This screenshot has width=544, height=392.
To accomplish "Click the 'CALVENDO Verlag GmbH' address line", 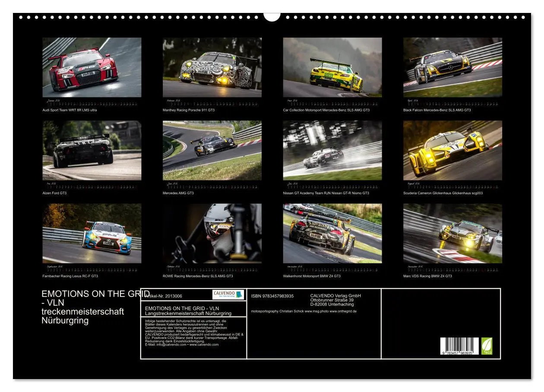I will (335, 296).
